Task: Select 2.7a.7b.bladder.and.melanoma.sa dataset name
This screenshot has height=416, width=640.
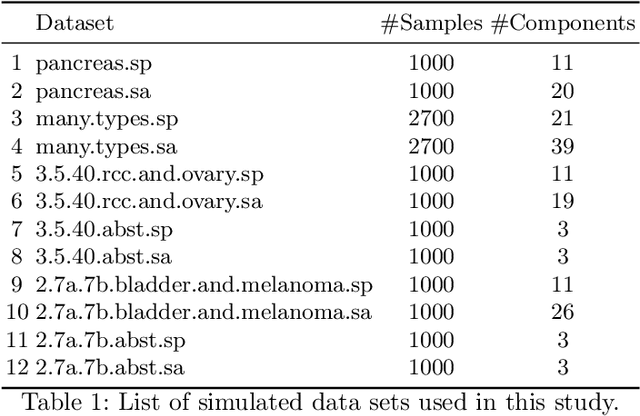Action: [x=203, y=313]
